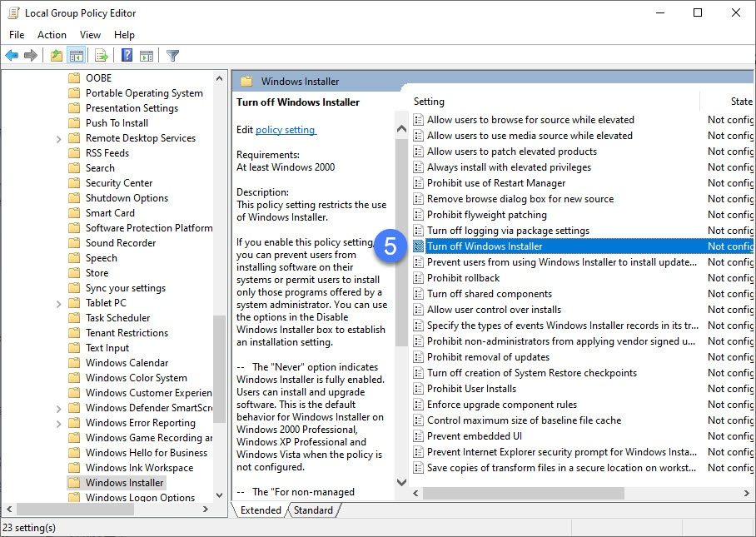Click the folder icon beside Text Input
The image size is (756, 537).
(74, 348)
